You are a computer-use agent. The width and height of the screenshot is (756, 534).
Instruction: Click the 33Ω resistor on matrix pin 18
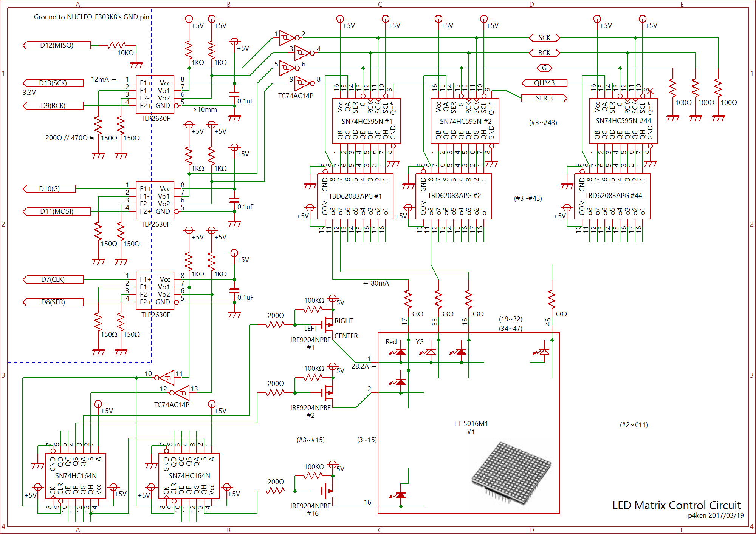(x=469, y=299)
